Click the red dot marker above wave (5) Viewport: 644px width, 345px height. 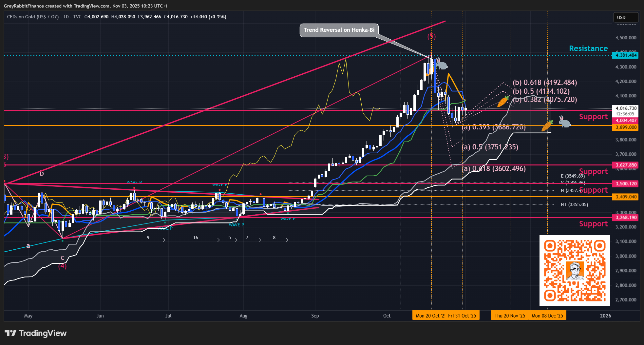(431, 52)
